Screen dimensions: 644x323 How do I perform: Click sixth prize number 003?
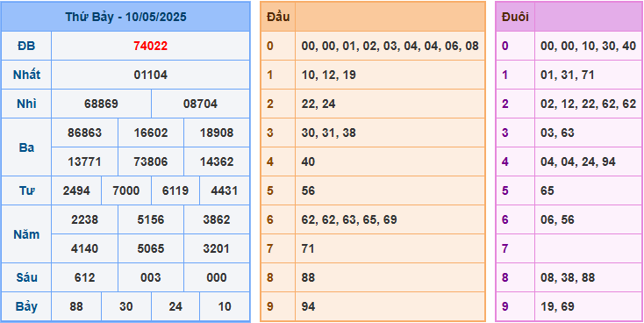coord(151,277)
